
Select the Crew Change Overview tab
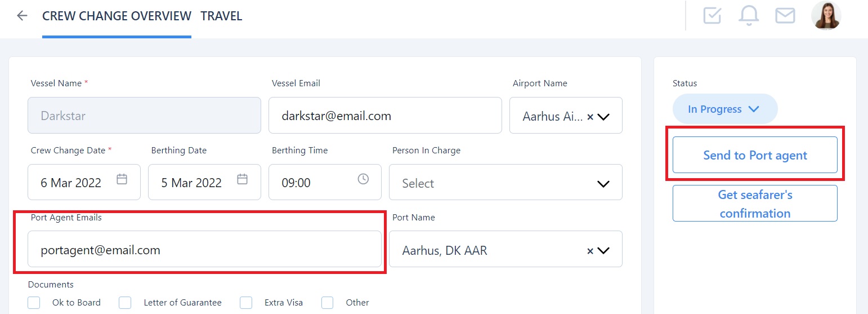tap(117, 16)
